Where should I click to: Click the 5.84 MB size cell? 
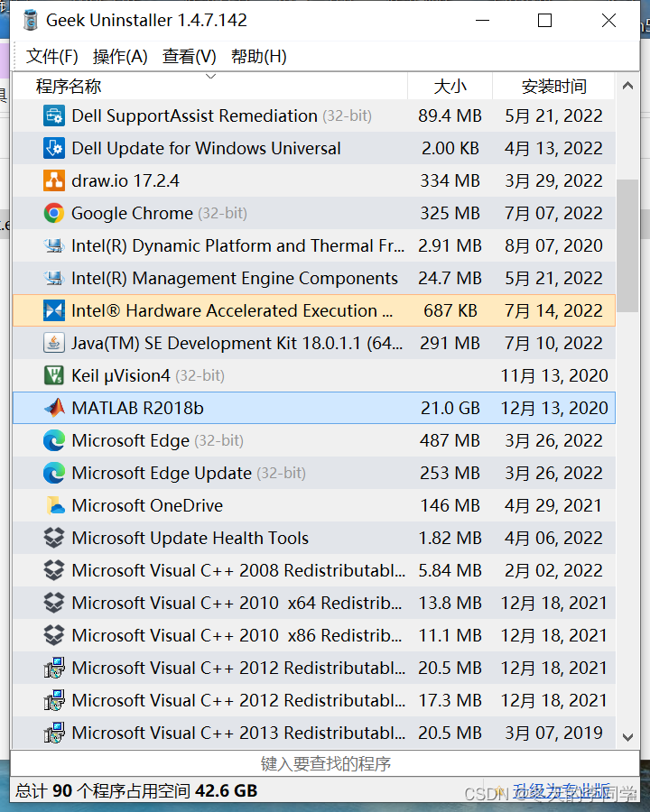[450, 570]
